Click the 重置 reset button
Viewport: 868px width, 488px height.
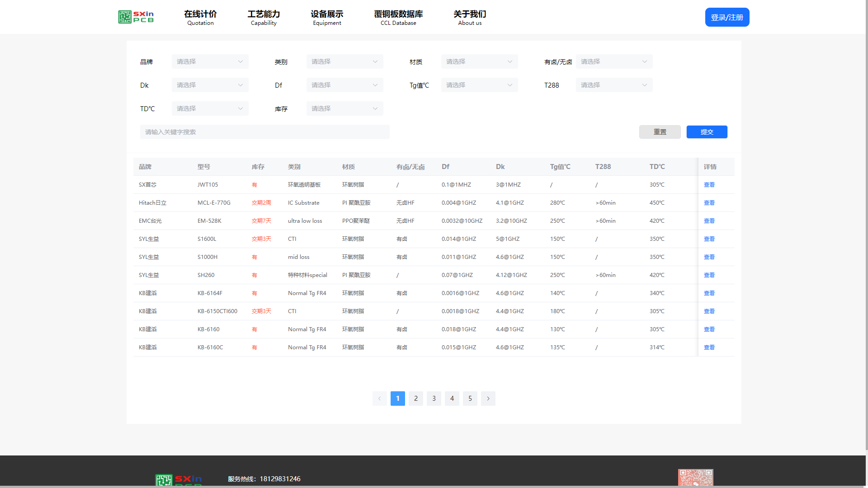[x=660, y=132]
